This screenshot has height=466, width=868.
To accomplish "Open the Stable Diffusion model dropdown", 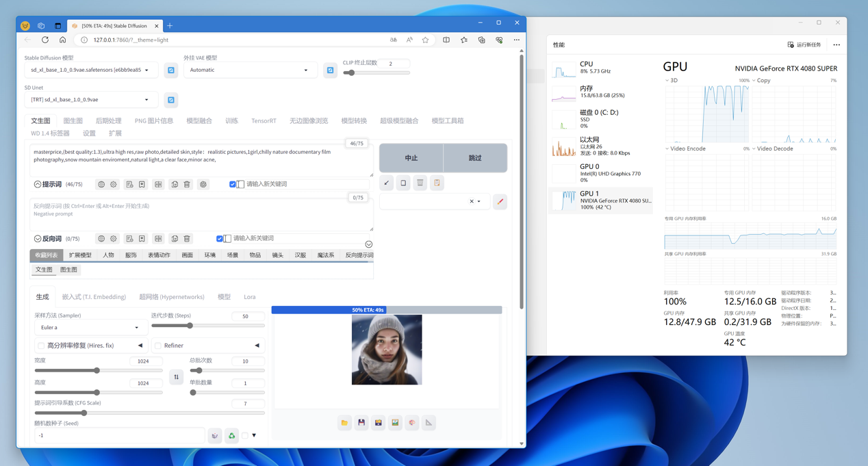I will tap(90, 70).
